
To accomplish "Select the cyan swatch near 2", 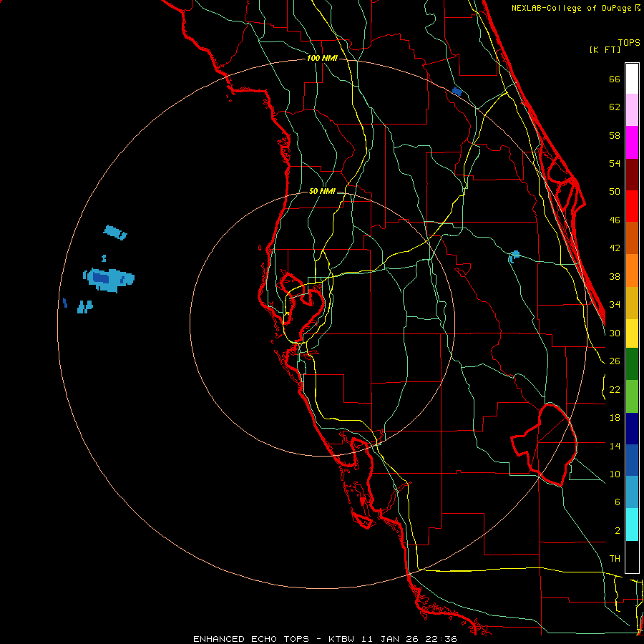I will pos(632,525).
